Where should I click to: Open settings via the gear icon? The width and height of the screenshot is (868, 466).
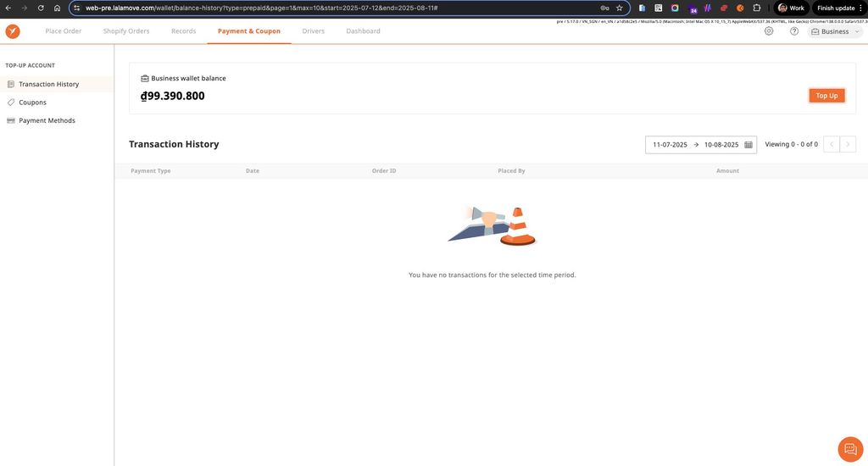769,31
